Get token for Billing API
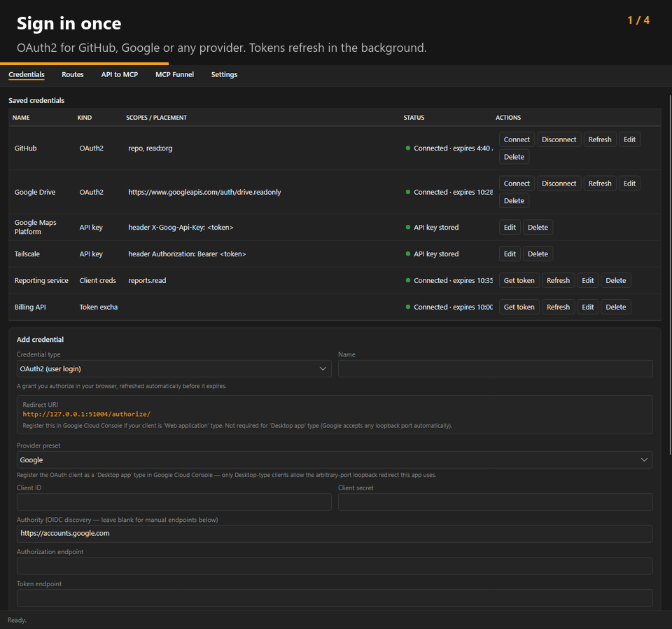The image size is (672, 629). [x=519, y=307]
